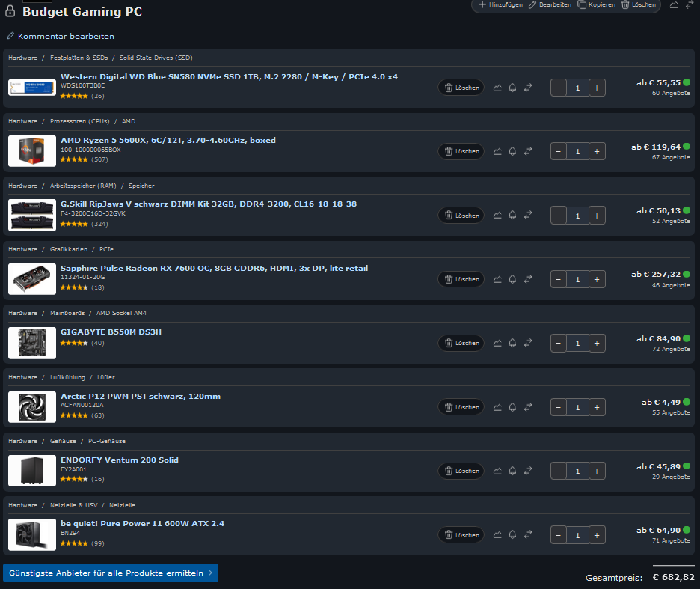
Task: Set price alert bell for GIGABYTE B550M DS3H
Action: [512, 343]
